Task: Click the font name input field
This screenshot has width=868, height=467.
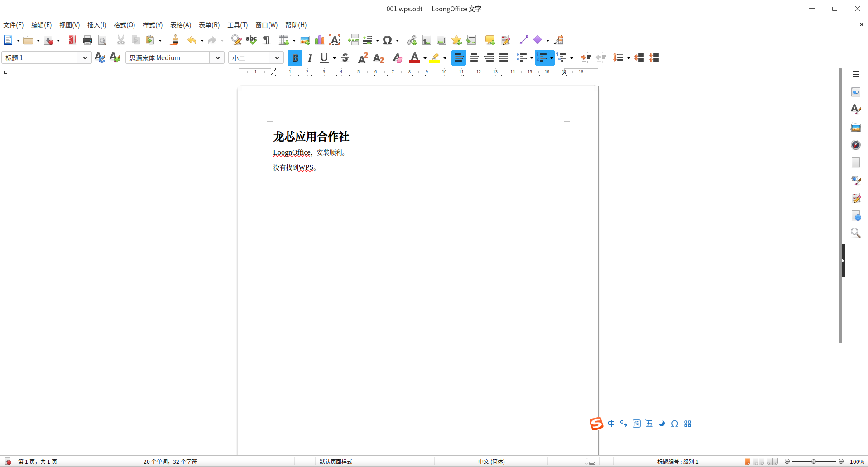Action: 168,57
